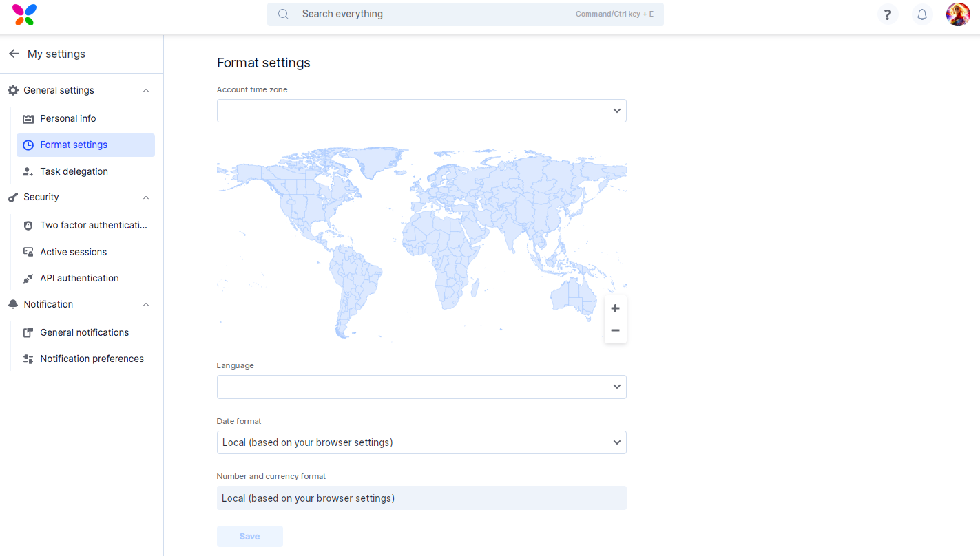Click the Number and currency format field

pos(421,498)
